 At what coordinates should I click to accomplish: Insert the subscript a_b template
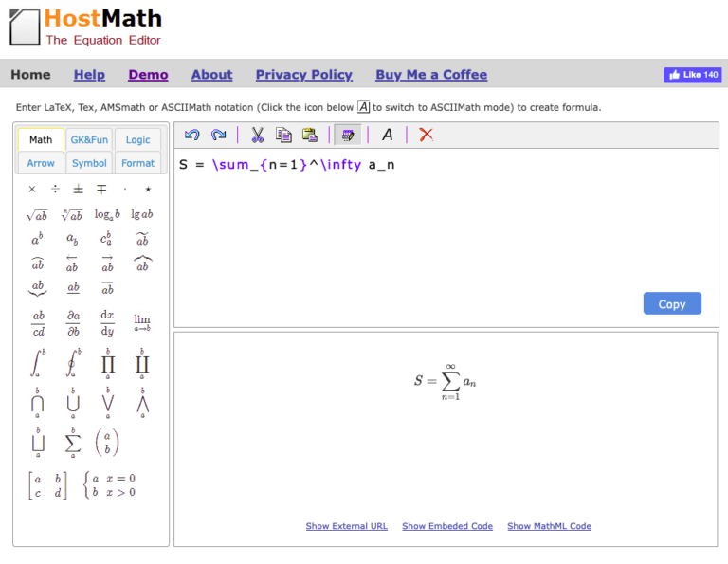pyautogui.click(x=72, y=239)
